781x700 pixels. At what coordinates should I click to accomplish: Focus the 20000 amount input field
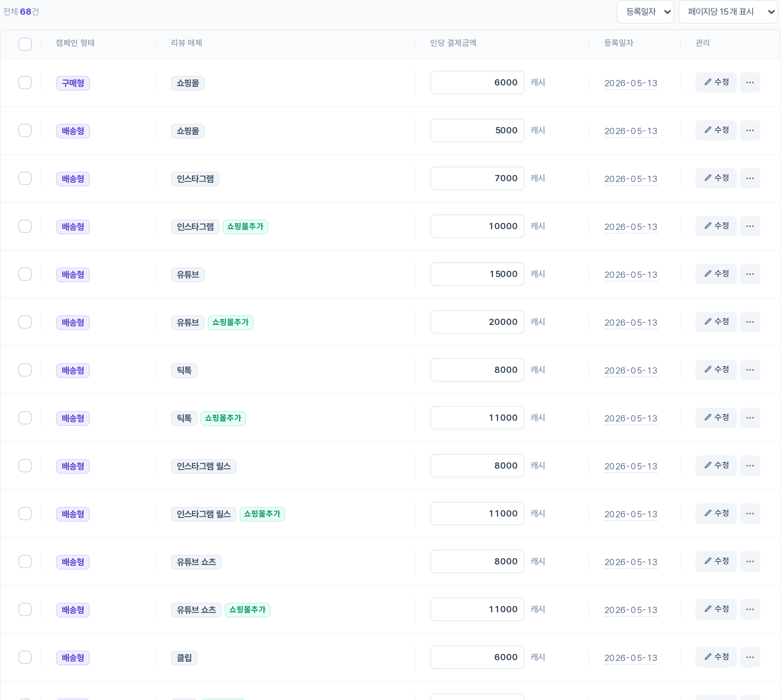[477, 322]
